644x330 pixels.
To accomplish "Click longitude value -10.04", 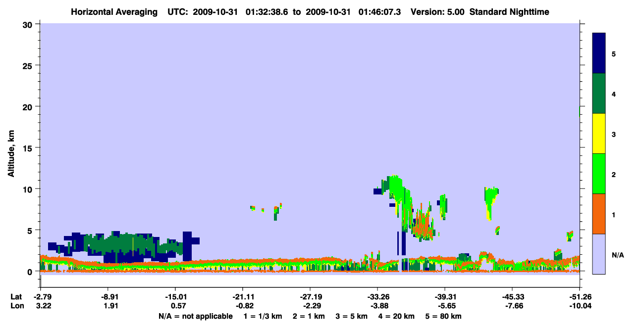I will 580,306.
